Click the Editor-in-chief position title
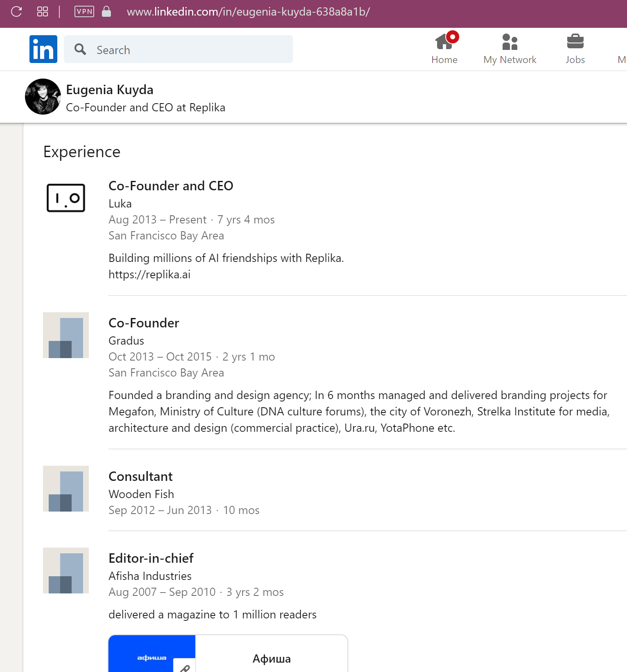 coord(151,558)
